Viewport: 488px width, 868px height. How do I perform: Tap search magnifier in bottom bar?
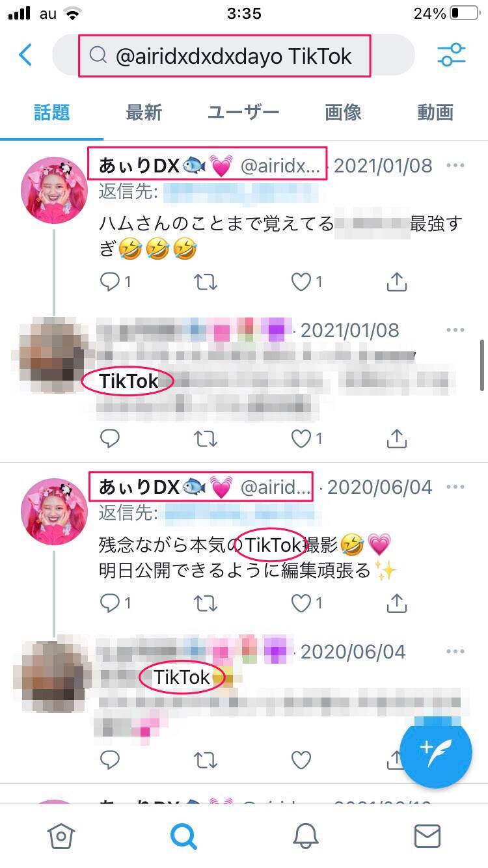tap(183, 836)
